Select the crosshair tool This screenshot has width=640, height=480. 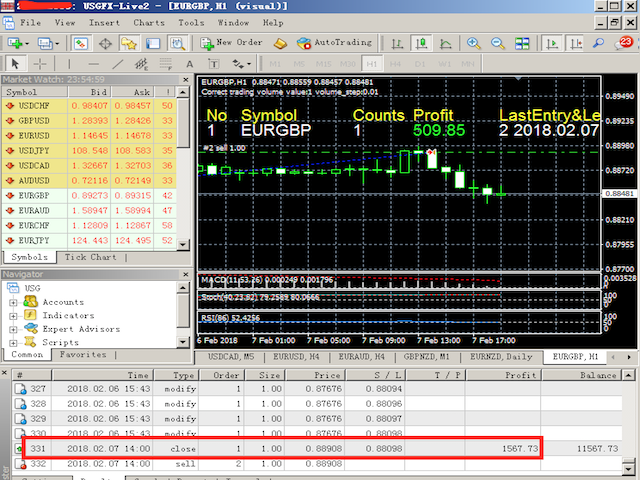[x=40, y=64]
